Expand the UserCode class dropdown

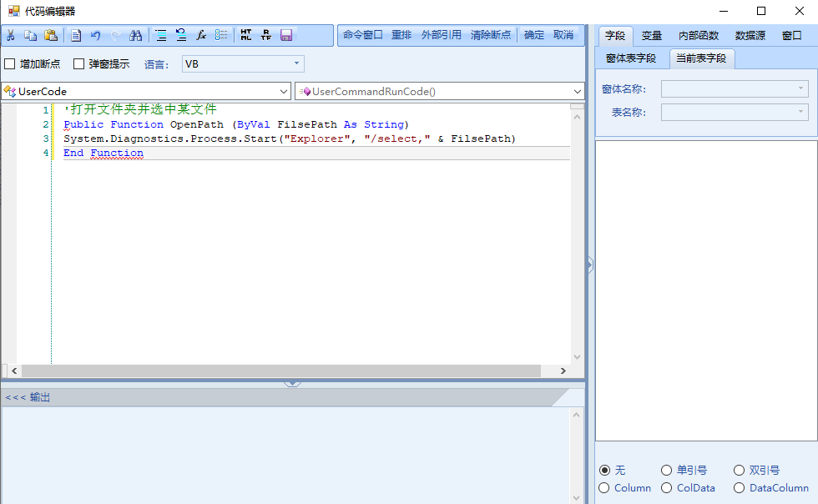coord(283,91)
